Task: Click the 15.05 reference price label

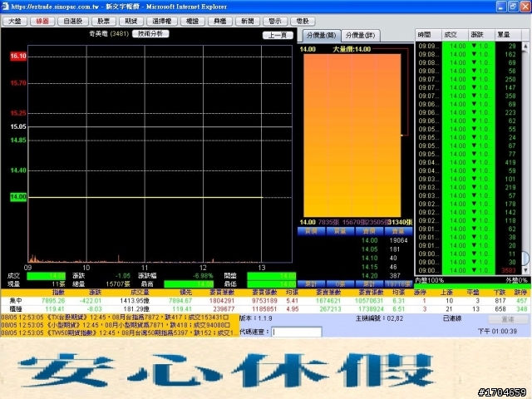Action: 18,126
